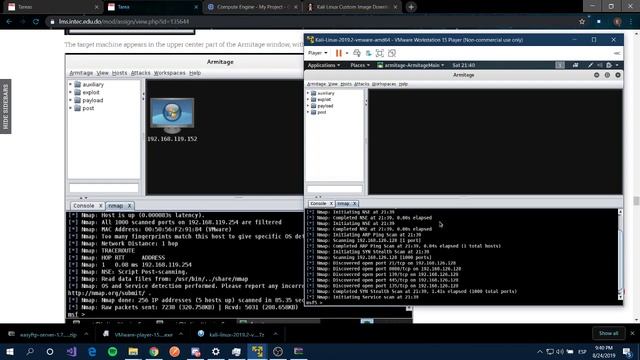Open VMware Player taskbar icon
This screenshot has width=640, height=360.
point(257,351)
